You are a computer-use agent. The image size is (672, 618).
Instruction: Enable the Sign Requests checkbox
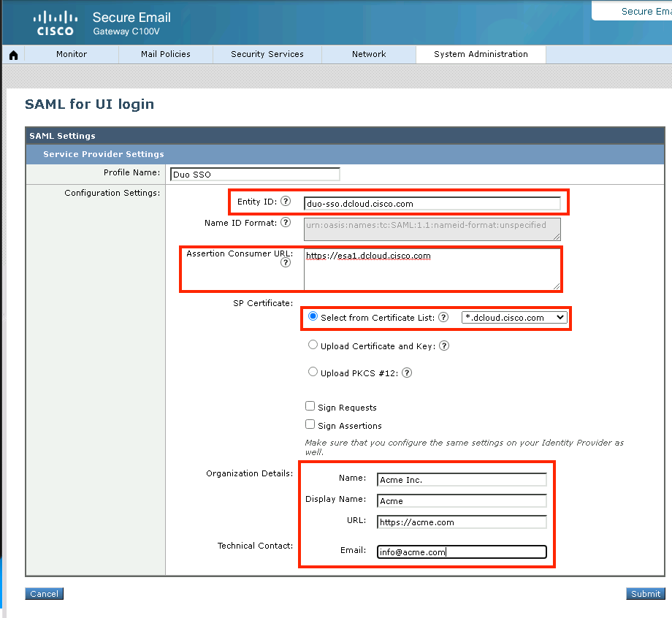310,407
